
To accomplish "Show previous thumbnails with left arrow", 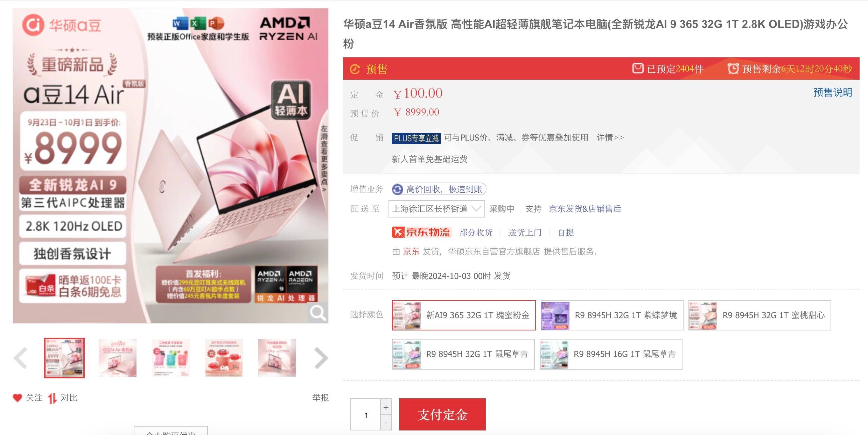I will (21, 358).
